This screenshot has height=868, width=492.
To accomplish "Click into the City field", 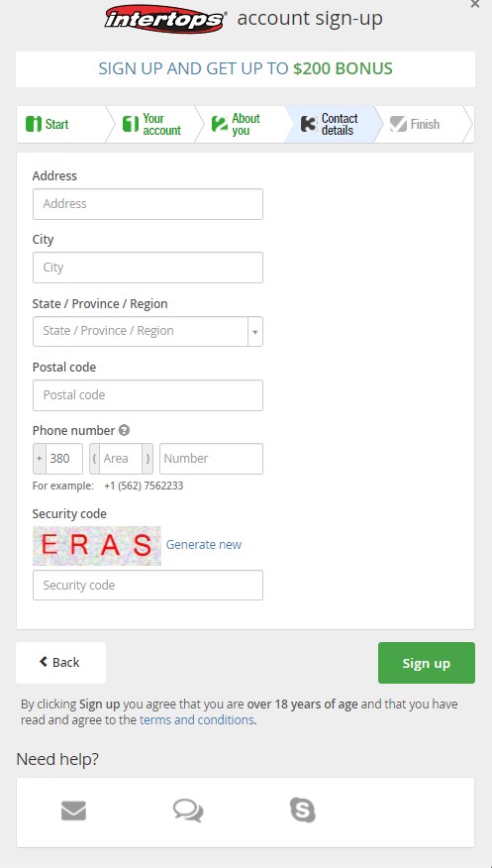I will (148, 268).
